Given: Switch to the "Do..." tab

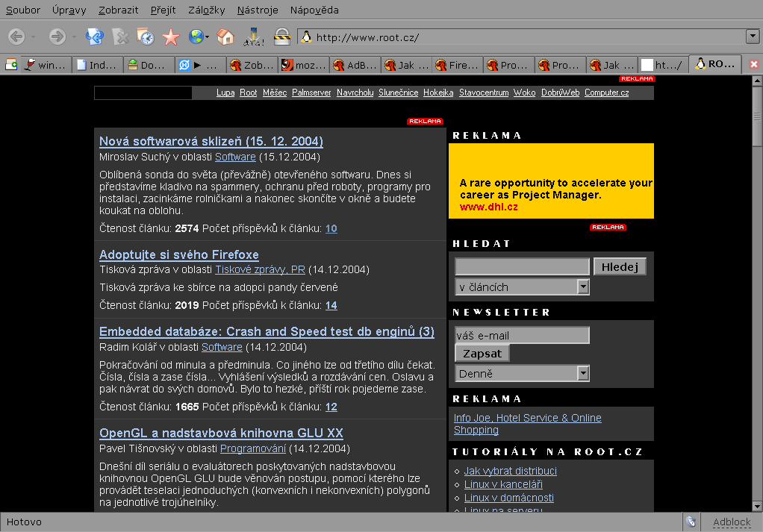Looking at the screenshot, I should [149, 65].
